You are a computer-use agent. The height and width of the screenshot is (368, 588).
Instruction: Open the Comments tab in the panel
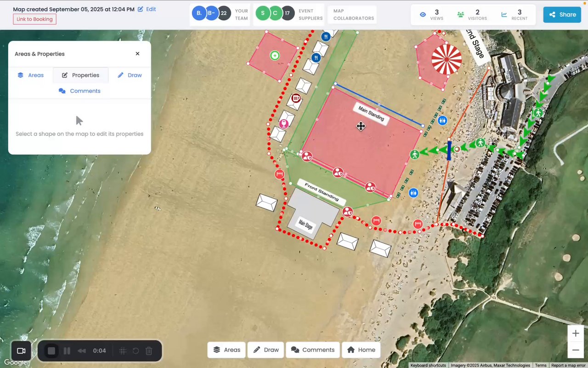pos(79,91)
